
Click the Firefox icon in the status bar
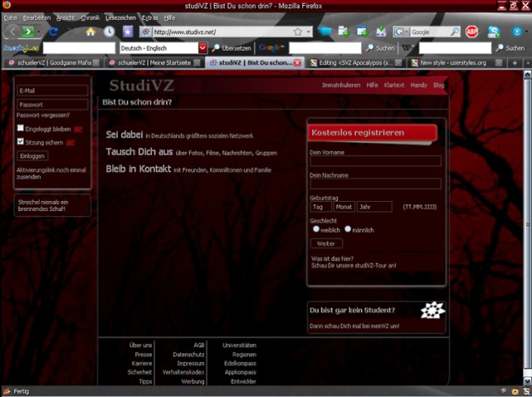click(6, 391)
